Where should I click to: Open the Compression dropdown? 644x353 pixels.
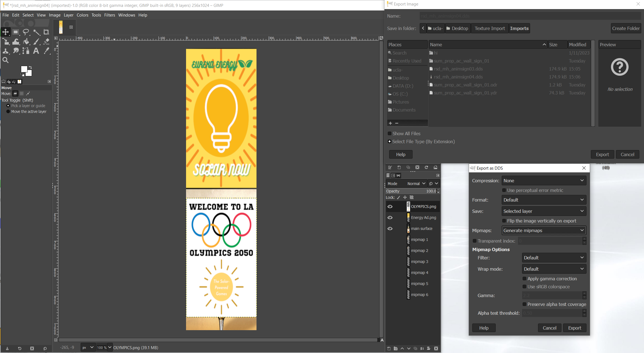544,181
